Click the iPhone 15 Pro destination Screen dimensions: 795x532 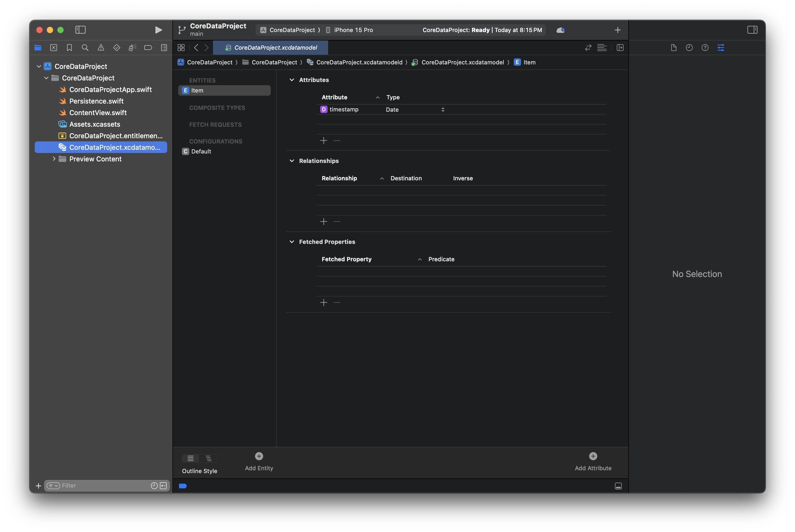(353, 30)
